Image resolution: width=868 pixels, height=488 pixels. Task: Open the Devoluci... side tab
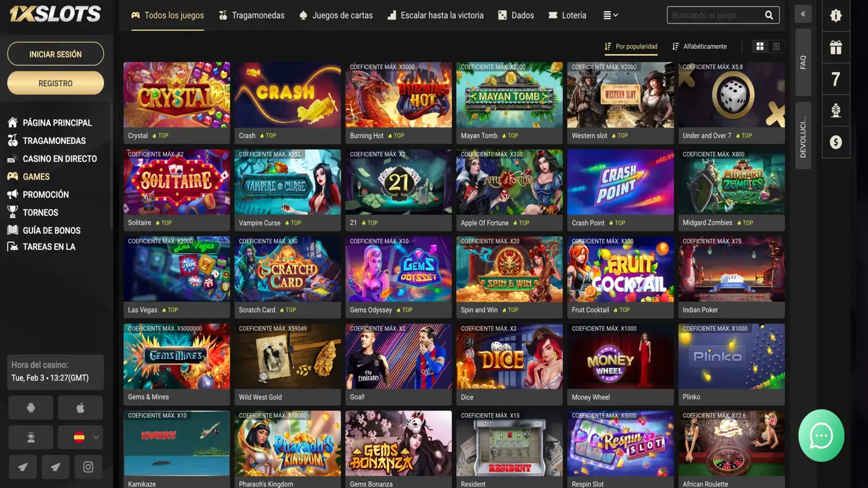803,136
